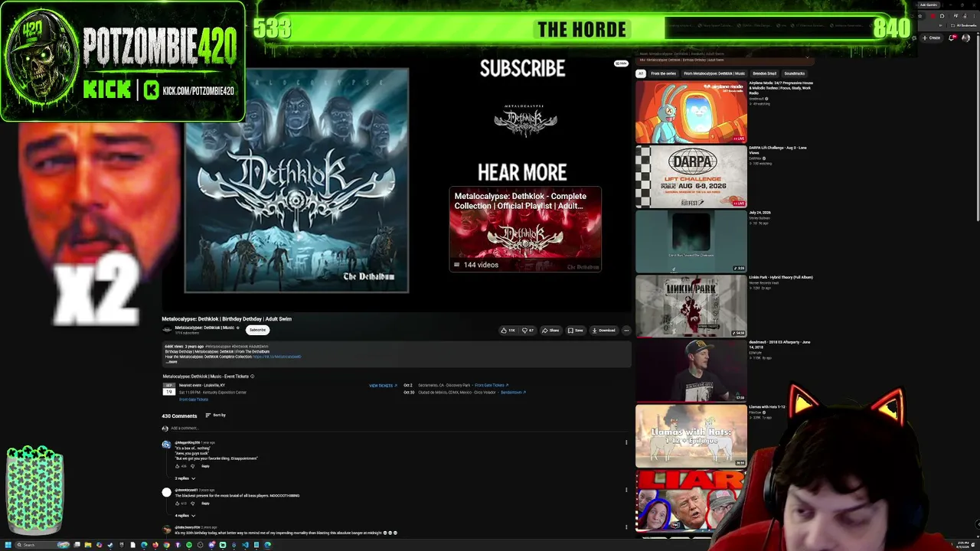
Task: Select the Soundtracks chip
Action: coord(794,73)
